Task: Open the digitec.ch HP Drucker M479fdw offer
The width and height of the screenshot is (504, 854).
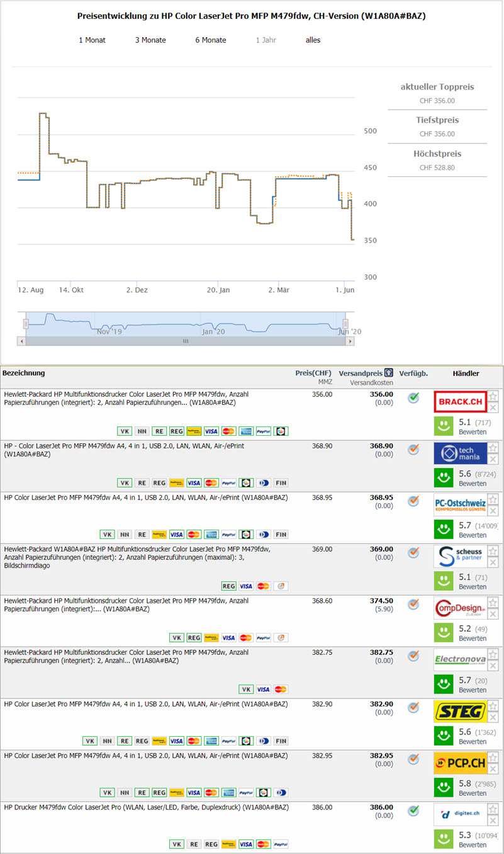Action: 146,807
